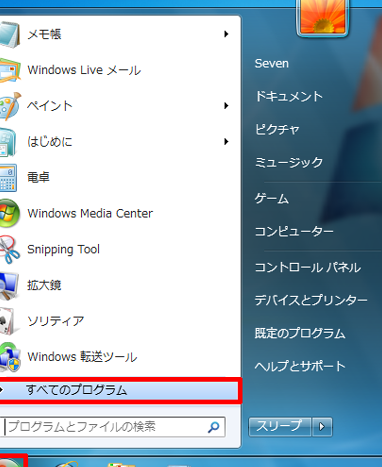Open ヘルプとサポート
The height and width of the screenshot is (467, 382).
(300, 366)
